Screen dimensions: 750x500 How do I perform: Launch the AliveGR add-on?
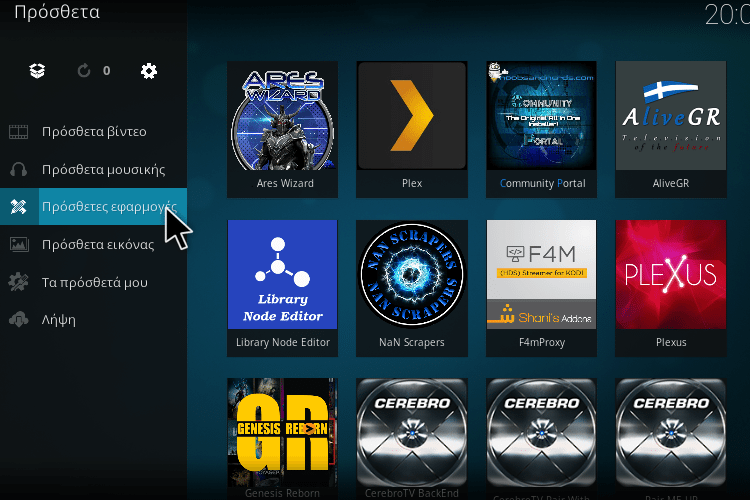click(671, 129)
